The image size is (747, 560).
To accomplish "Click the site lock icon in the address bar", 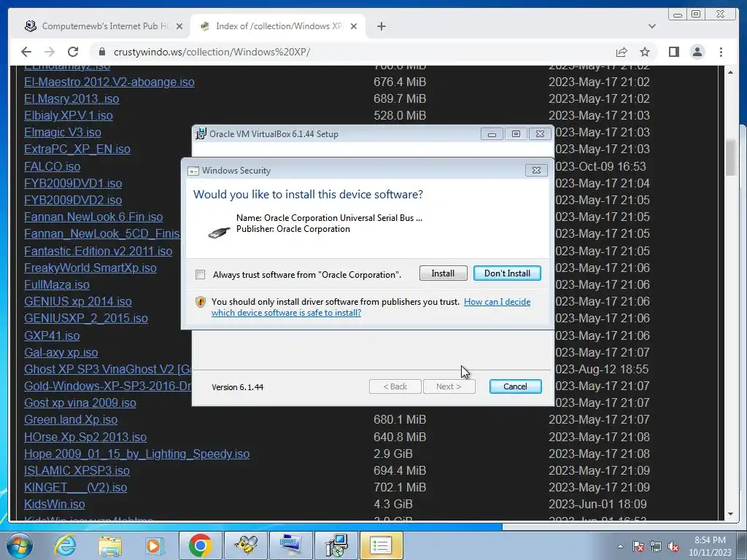I will tap(101, 52).
